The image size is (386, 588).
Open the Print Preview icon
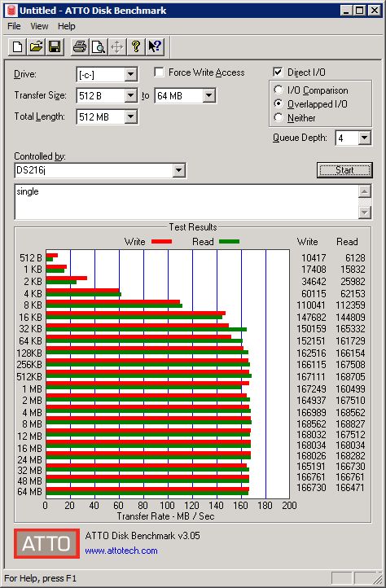tap(99, 47)
